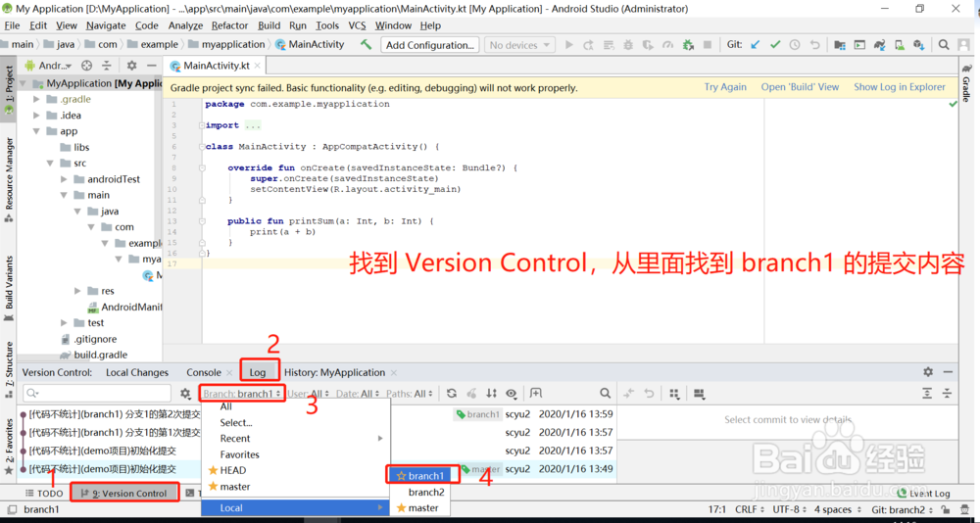Expand the .gradle folder
980x523 pixels.
pyautogui.click(x=36, y=99)
